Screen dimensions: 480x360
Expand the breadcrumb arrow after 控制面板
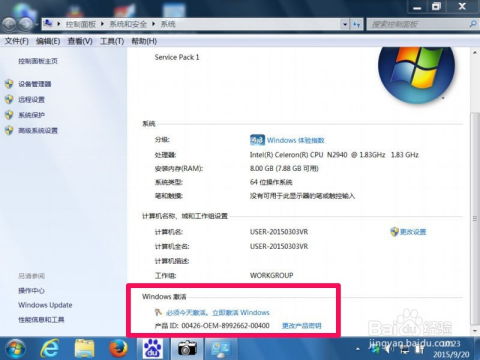point(102,24)
